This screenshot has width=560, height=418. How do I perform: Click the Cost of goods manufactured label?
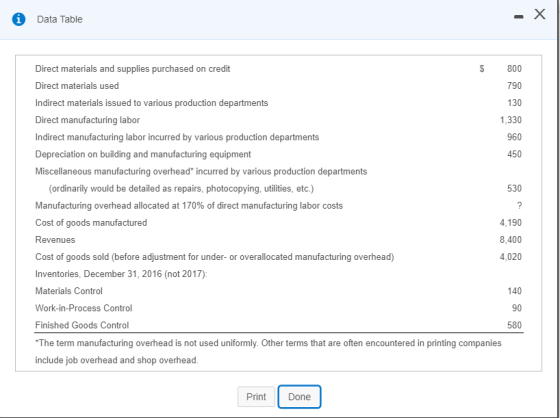point(91,223)
